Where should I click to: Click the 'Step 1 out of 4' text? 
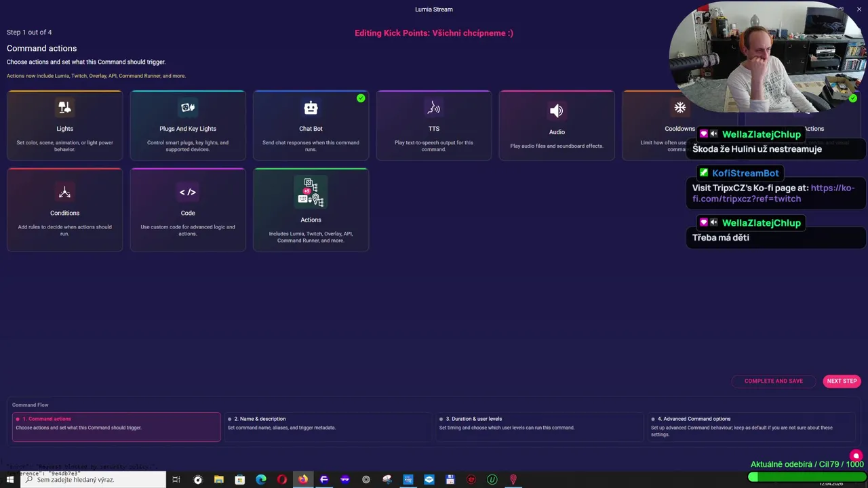point(29,33)
